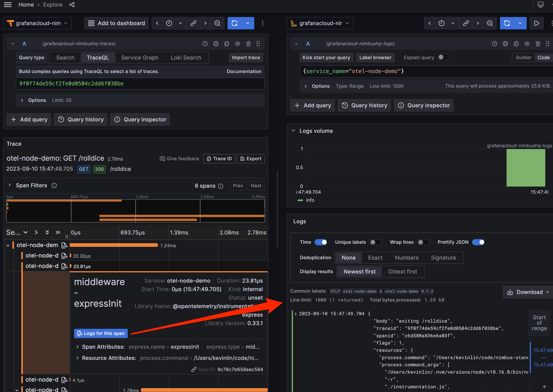Click the info legend swatch under Logs volume
Image resolution: width=553 pixels, height=392 pixels.
click(300, 200)
